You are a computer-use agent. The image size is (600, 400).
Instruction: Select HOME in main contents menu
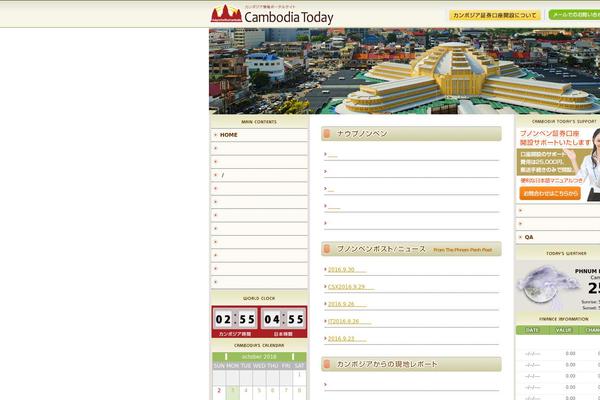(228, 135)
